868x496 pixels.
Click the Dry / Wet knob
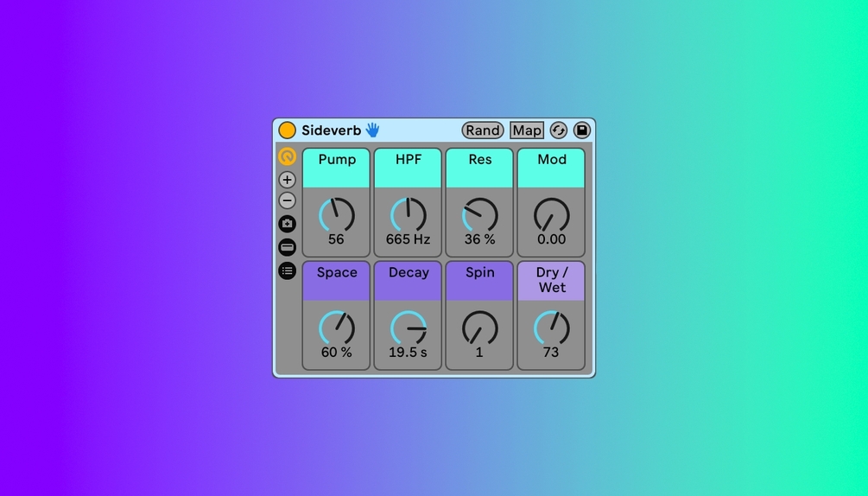(x=551, y=328)
